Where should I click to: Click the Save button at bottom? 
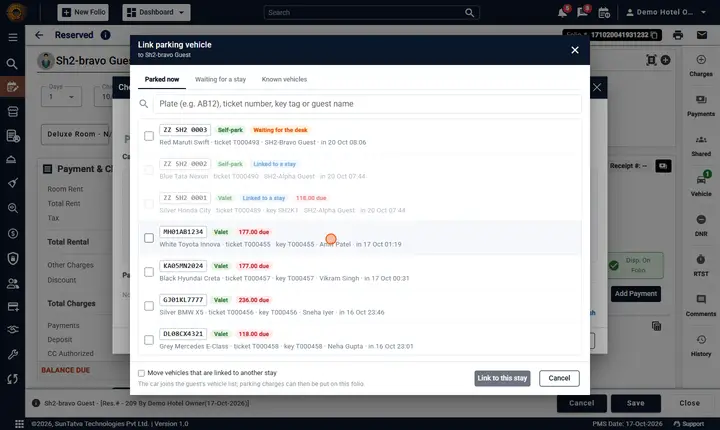(636, 403)
